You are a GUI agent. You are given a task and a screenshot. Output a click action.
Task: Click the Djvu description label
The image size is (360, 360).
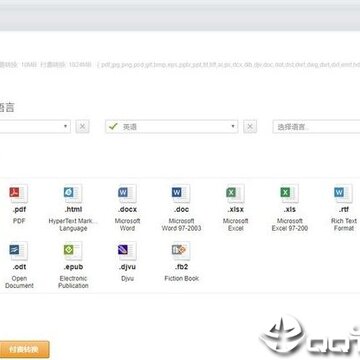pyautogui.click(x=127, y=278)
